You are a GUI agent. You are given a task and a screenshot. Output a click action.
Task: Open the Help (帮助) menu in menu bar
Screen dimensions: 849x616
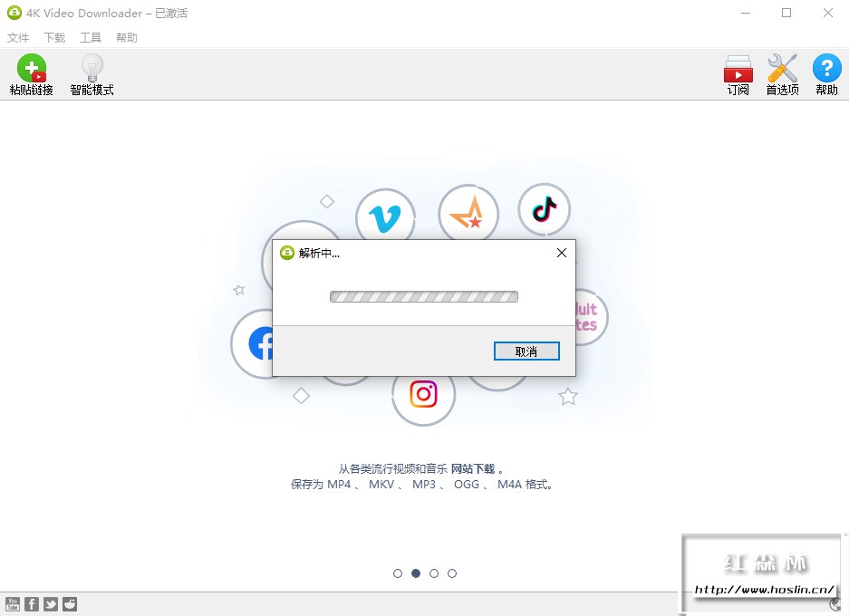[x=127, y=37]
